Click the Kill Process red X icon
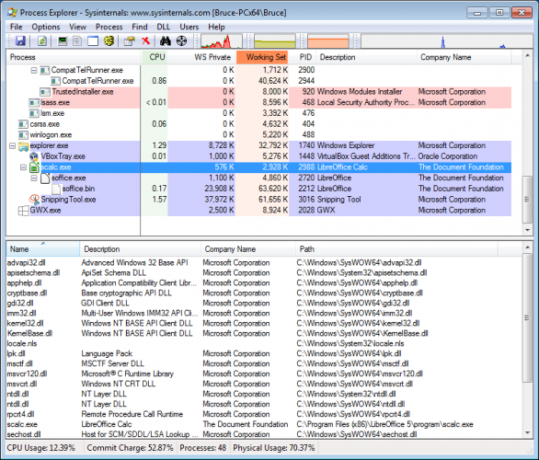 coord(146,41)
